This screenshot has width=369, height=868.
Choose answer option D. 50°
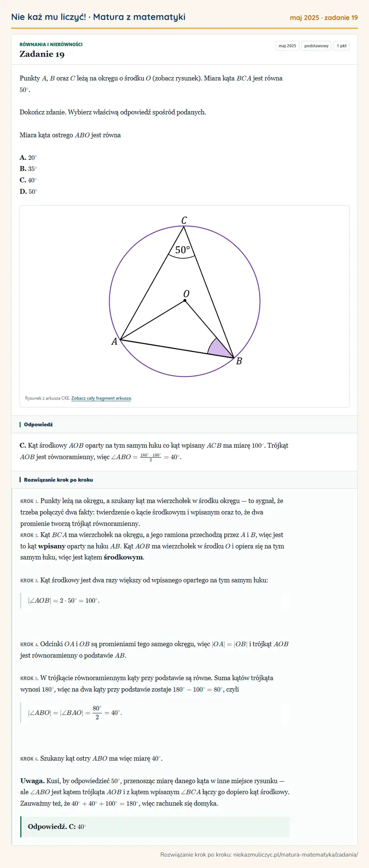point(28,192)
